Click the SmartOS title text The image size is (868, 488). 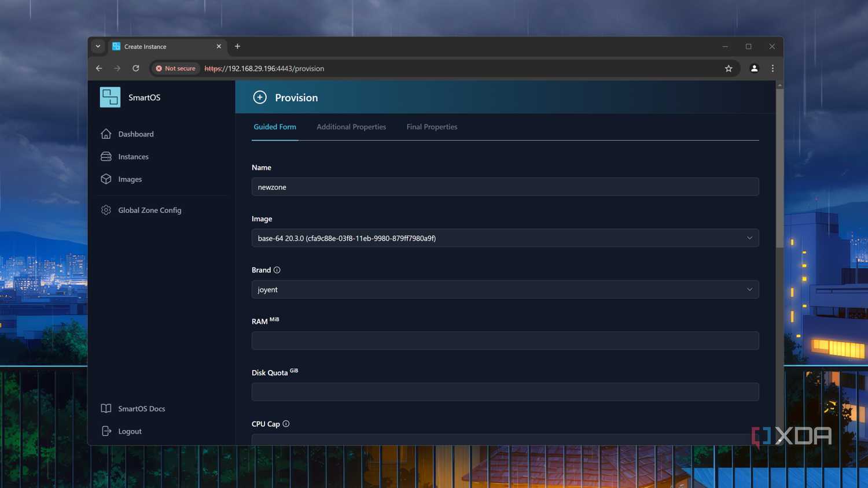[144, 97]
